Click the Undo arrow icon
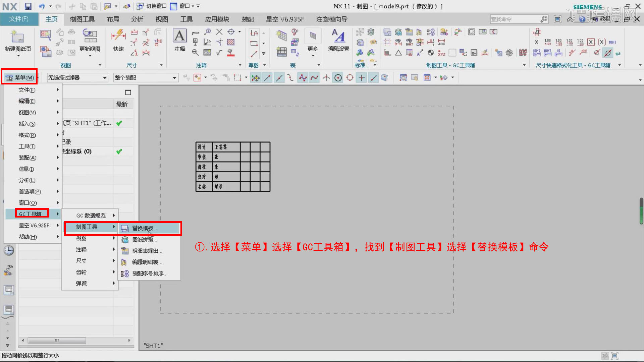644x362 pixels. pyautogui.click(x=42, y=6)
